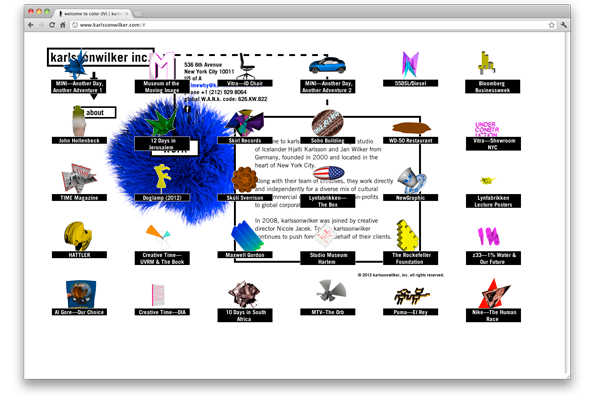Click the blue-green Maxwell Gordon icon

[x=246, y=235]
